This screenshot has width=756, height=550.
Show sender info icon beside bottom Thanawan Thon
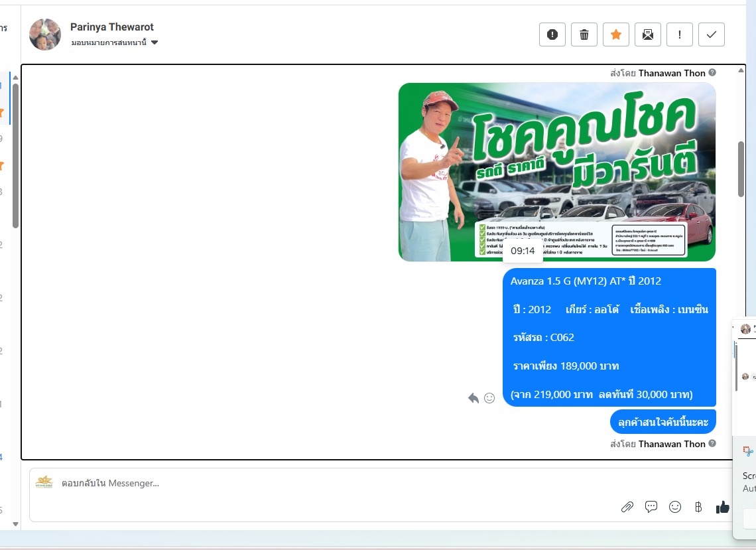(x=712, y=443)
